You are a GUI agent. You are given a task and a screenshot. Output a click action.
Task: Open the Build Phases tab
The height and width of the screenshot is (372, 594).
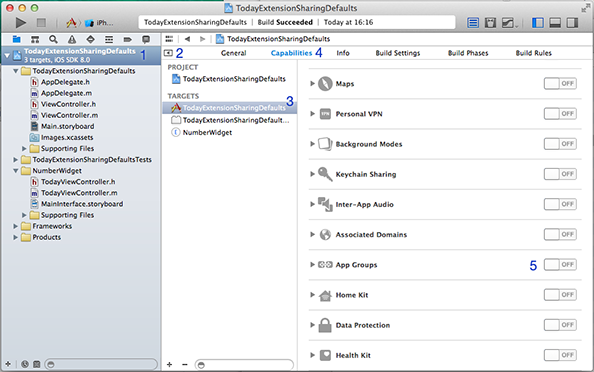tap(468, 53)
